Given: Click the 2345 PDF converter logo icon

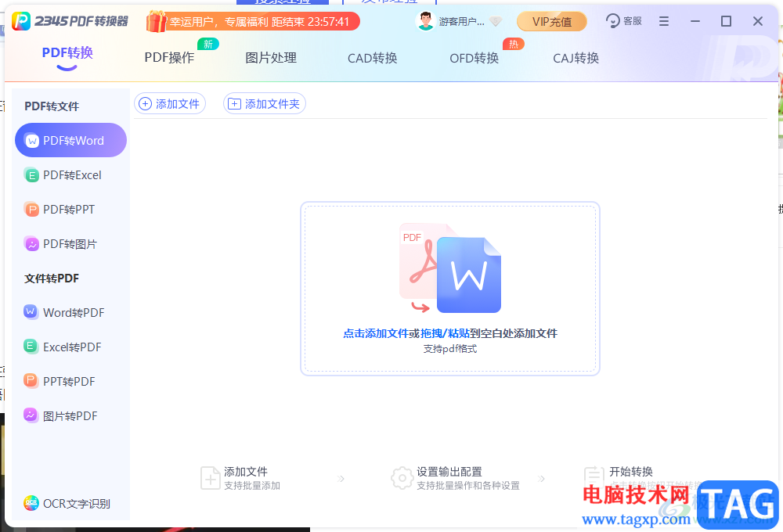Looking at the screenshot, I should pos(21,21).
